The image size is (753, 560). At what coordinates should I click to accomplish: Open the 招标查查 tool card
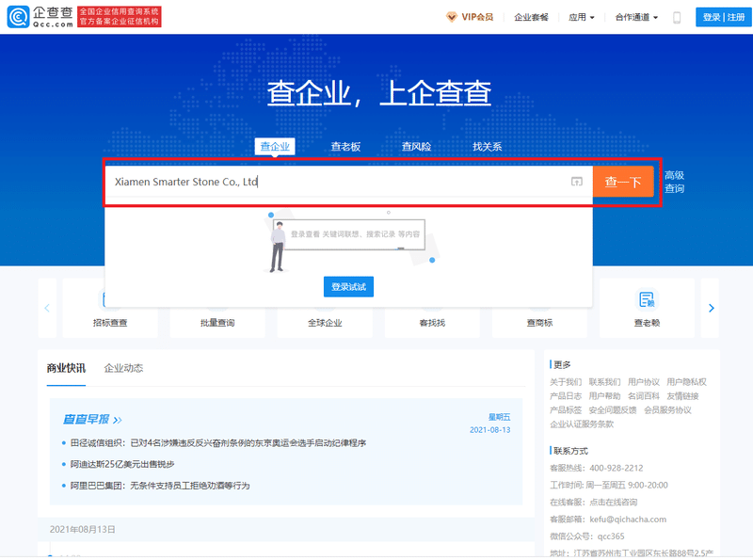(x=110, y=322)
